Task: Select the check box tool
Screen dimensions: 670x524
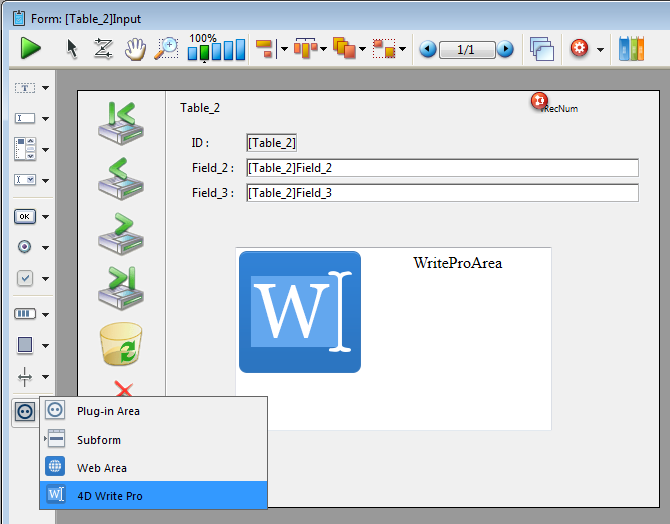Action: click(25, 278)
